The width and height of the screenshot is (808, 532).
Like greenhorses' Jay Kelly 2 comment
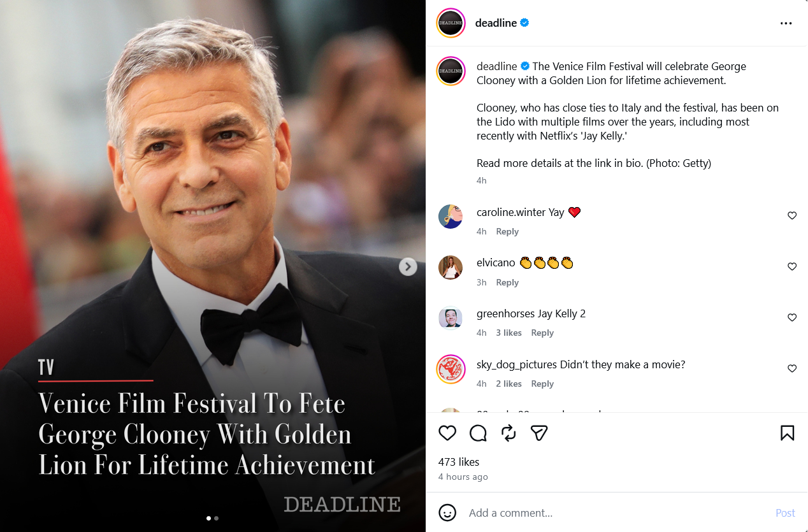tap(792, 318)
